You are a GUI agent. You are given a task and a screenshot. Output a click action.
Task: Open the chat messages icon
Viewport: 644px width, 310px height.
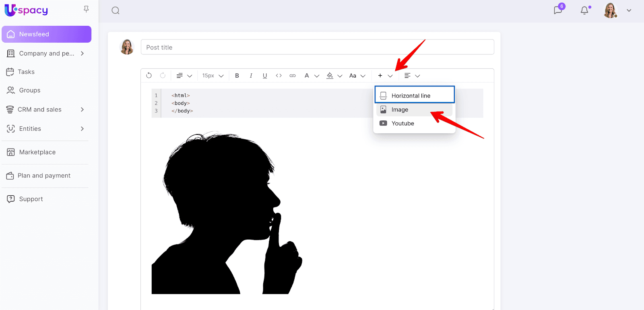point(558,10)
